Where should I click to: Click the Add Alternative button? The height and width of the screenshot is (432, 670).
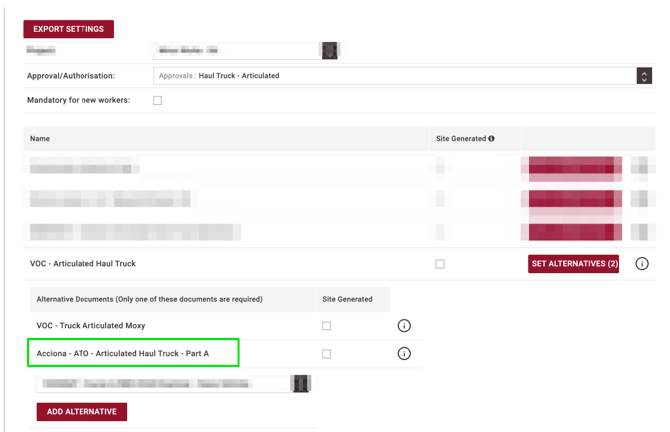82,412
